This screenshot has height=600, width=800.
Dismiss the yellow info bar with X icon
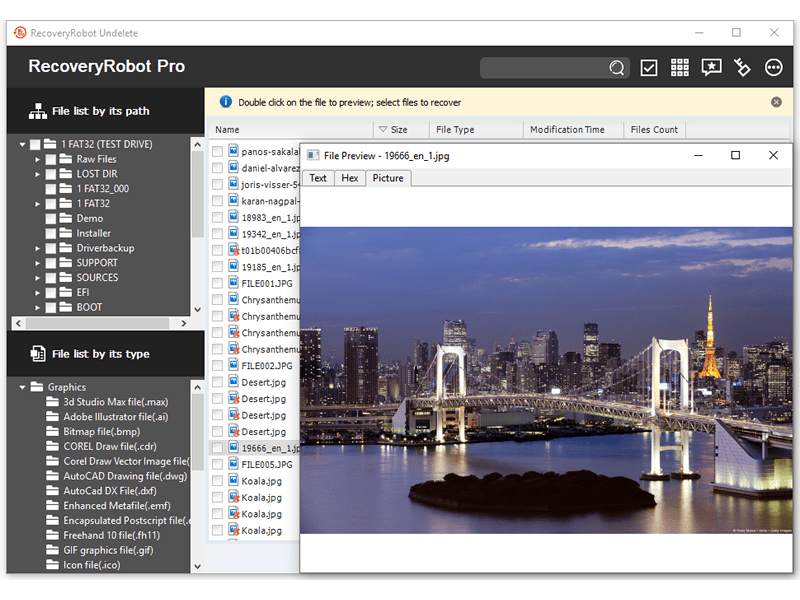click(x=776, y=102)
